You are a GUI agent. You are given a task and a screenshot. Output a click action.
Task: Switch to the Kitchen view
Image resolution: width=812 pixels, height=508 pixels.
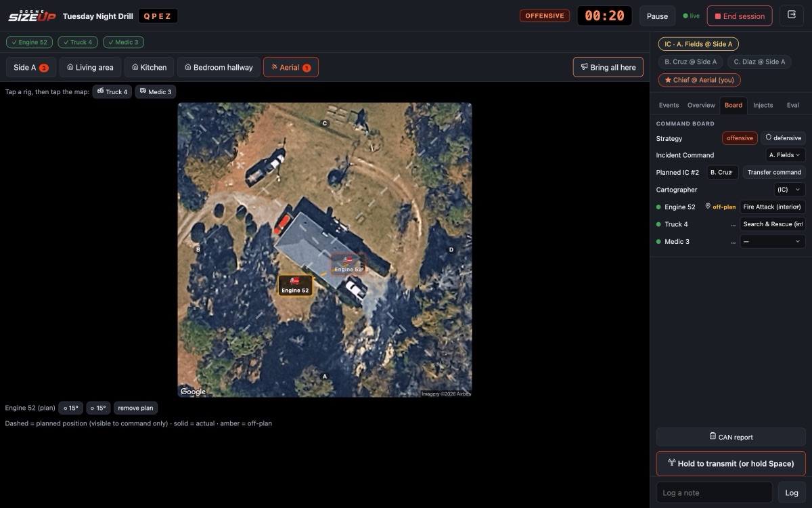coord(149,67)
